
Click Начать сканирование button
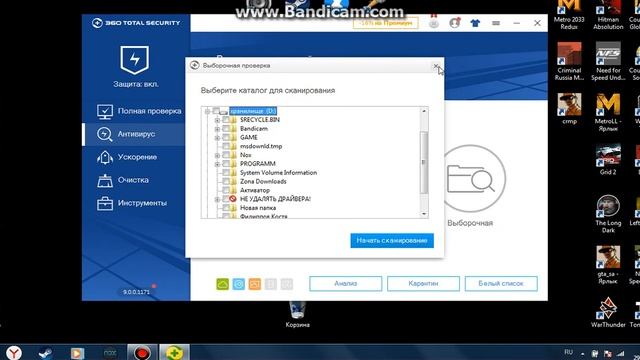coord(392,240)
